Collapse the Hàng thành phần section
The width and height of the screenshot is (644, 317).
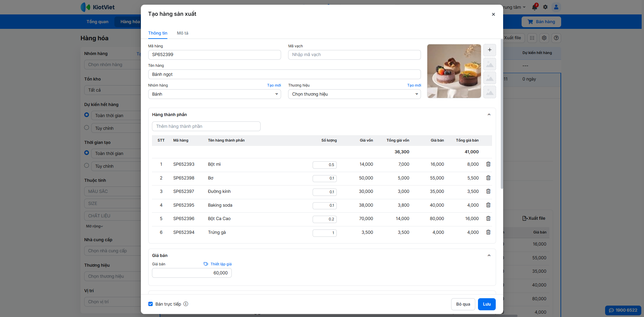(x=489, y=115)
